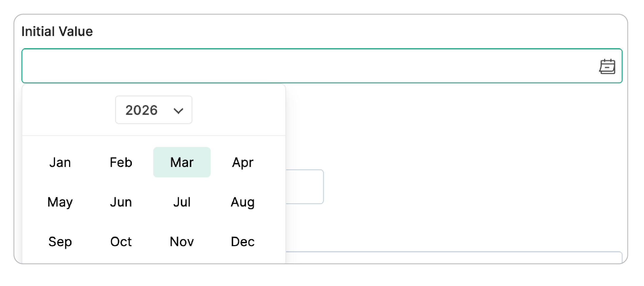This screenshot has height=286, width=644.
Task: Click the Initial Value label text
Action: (x=57, y=32)
